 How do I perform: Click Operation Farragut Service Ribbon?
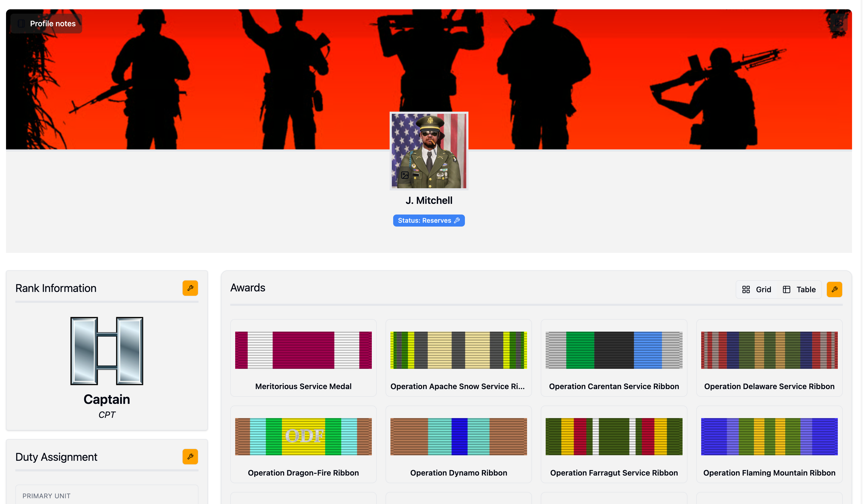[x=614, y=444]
